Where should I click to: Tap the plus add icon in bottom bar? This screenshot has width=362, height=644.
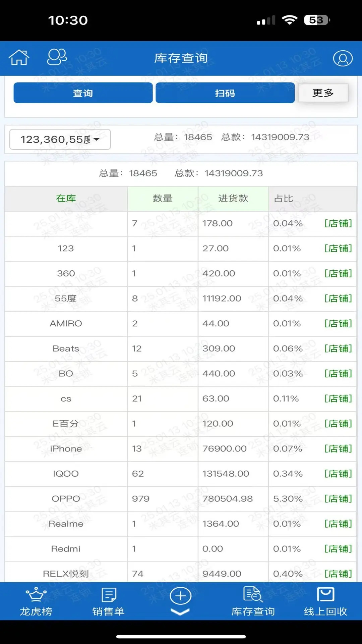[x=180, y=596]
